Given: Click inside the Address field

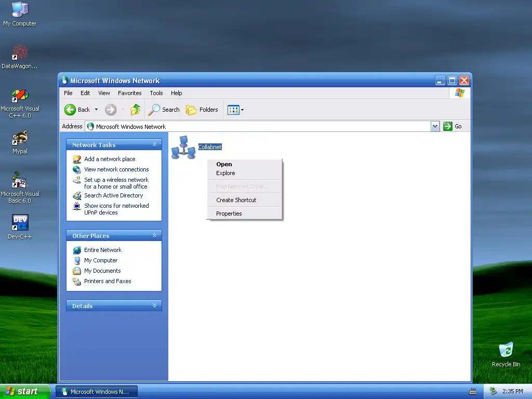Looking at the screenshot, I should click(x=258, y=127).
